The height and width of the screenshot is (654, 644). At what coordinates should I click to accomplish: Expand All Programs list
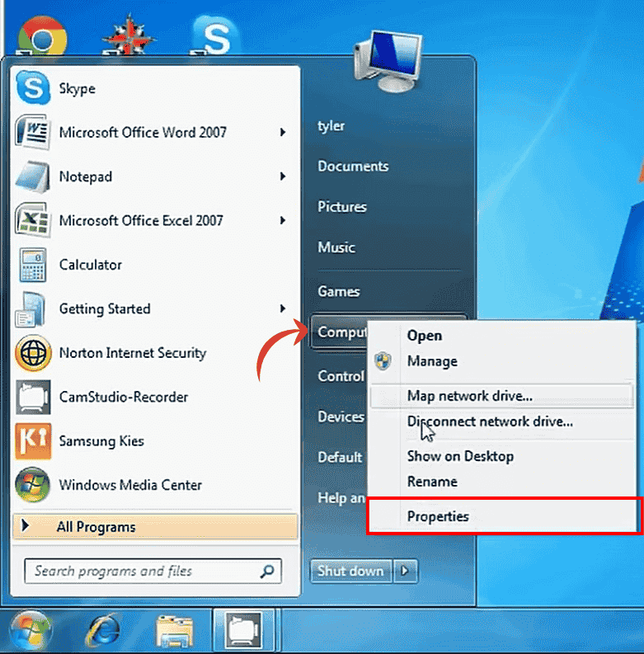click(x=155, y=527)
